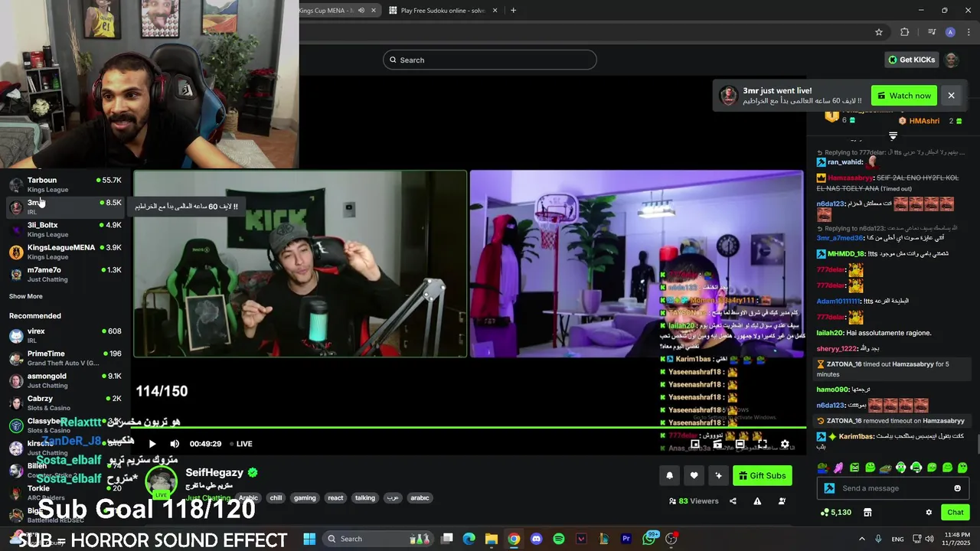Follow SeifHegazy with heart button
980x551 pixels.
(694, 475)
